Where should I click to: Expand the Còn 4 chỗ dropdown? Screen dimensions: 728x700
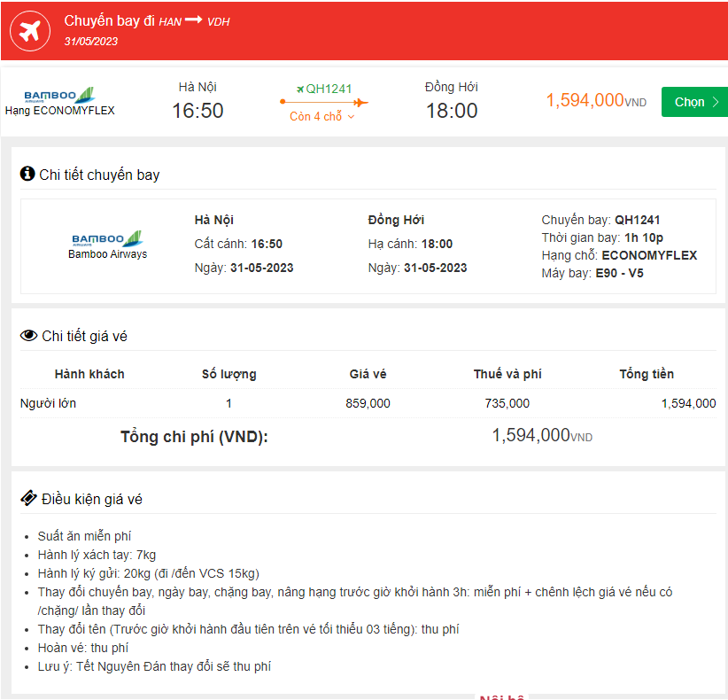tap(322, 117)
